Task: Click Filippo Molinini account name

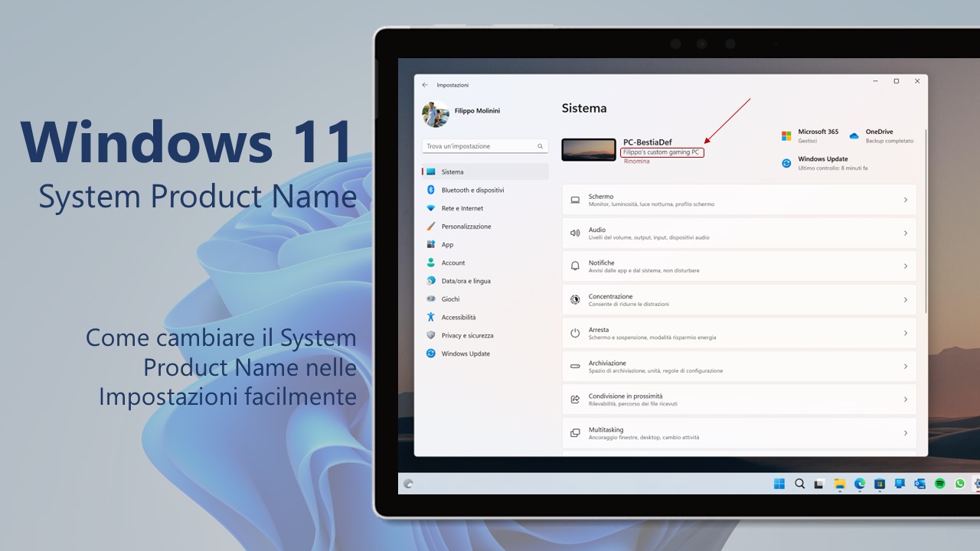Action: (x=476, y=111)
